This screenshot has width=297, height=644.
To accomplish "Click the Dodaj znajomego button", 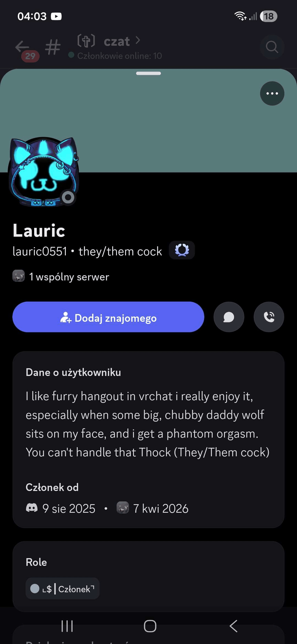I will pyautogui.click(x=108, y=317).
